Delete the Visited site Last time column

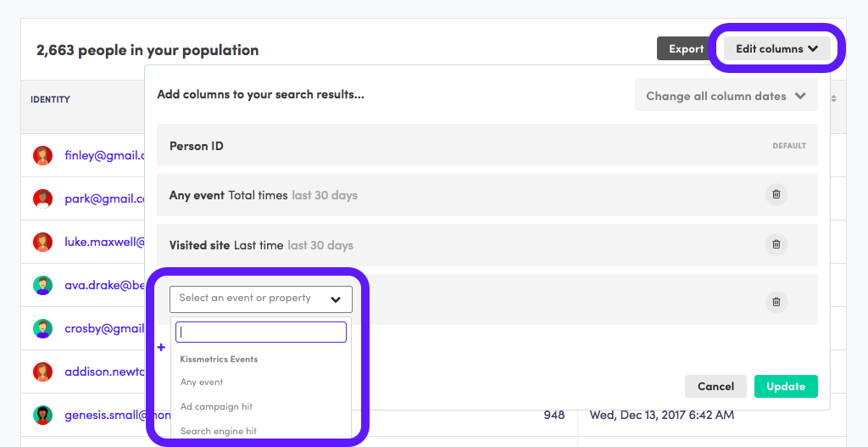tap(776, 244)
